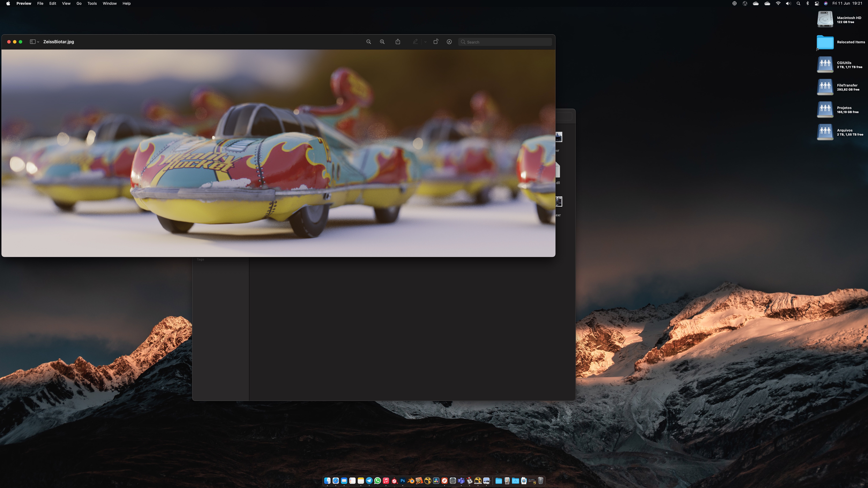Open the Projetos network drive
This screenshot has height=488, width=868.
tap(825, 109)
